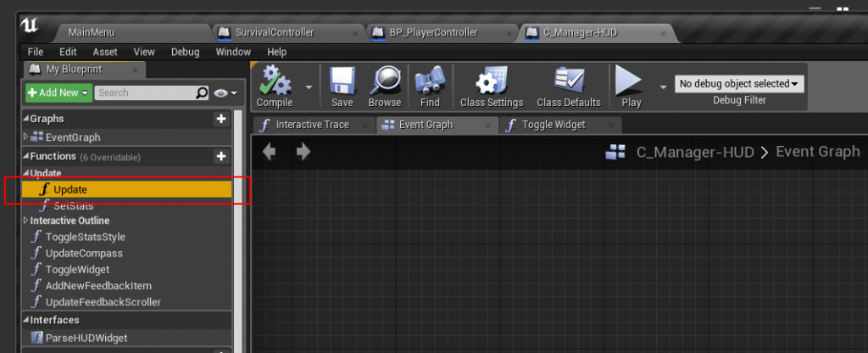This screenshot has height=353, width=868.
Task: Open the Debug menu
Action: click(x=185, y=52)
